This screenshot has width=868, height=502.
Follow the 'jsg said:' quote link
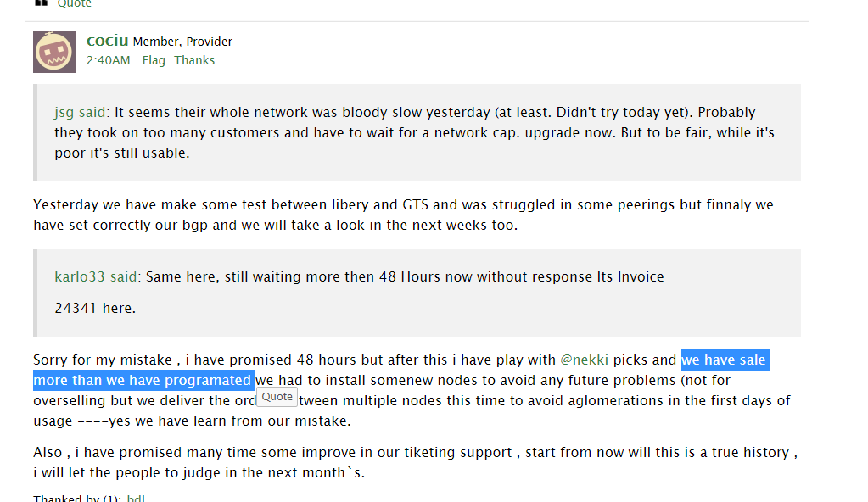[x=82, y=112]
